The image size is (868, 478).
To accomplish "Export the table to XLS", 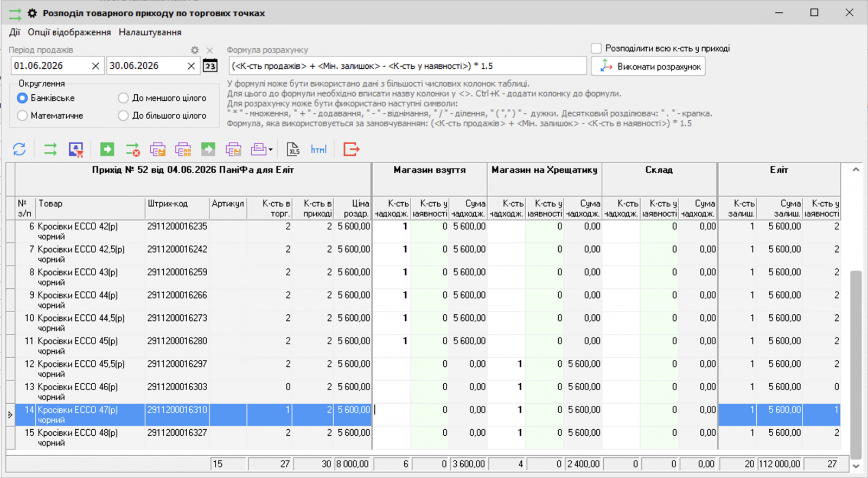I will coord(293,149).
